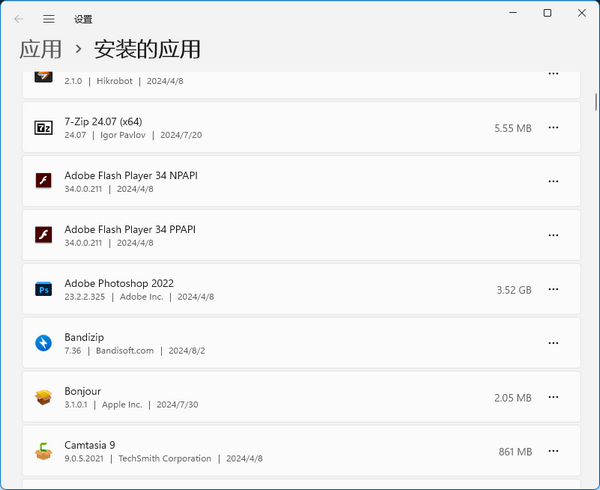Maximize the Settings window
600x490 pixels.
click(548, 13)
